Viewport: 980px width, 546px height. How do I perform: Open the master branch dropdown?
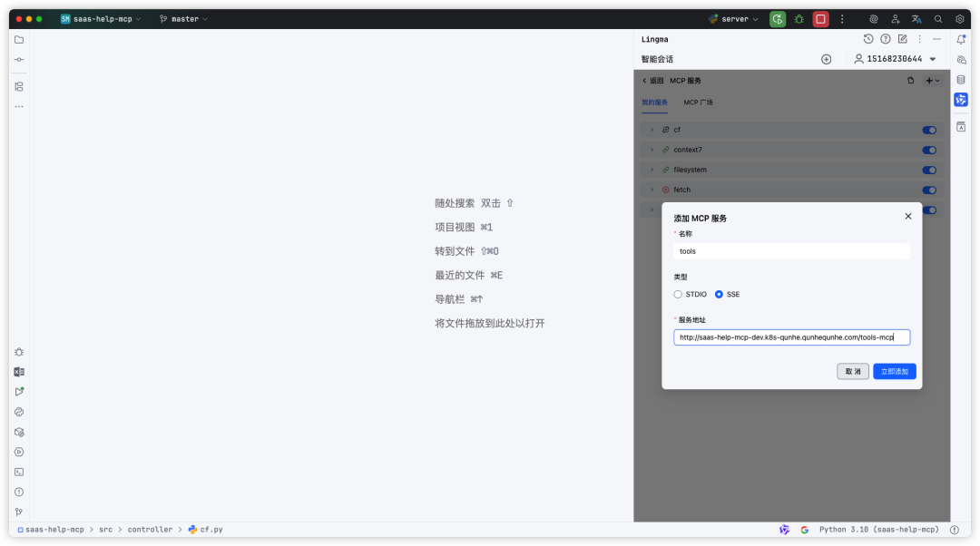(x=183, y=19)
